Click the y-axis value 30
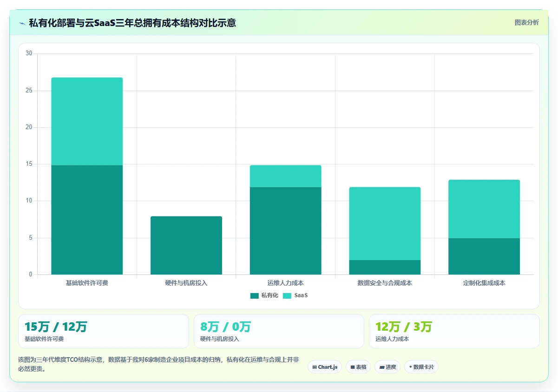 tap(29, 53)
